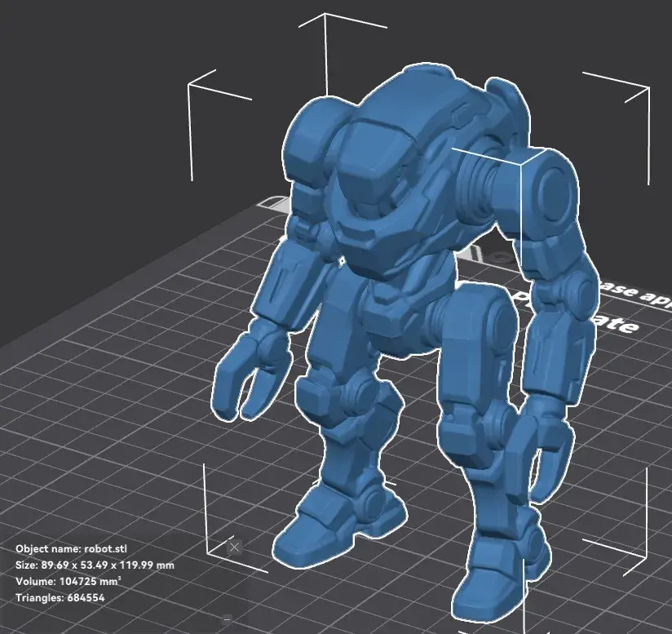Collapse the panel with the minus button
The image size is (672, 634).
(228, 619)
